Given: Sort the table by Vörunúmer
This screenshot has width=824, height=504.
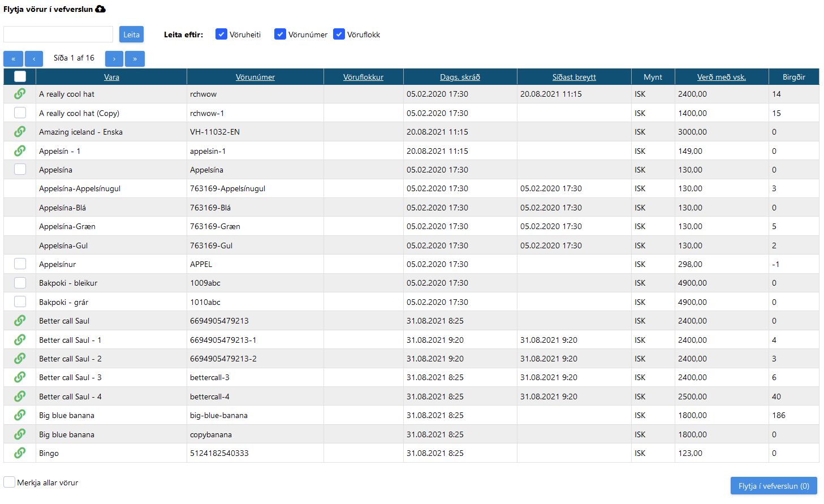Looking at the screenshot, I should [x=255, y=76].
